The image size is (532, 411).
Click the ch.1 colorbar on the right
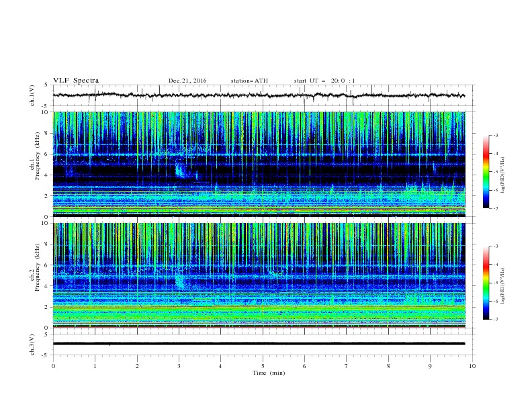486,172
